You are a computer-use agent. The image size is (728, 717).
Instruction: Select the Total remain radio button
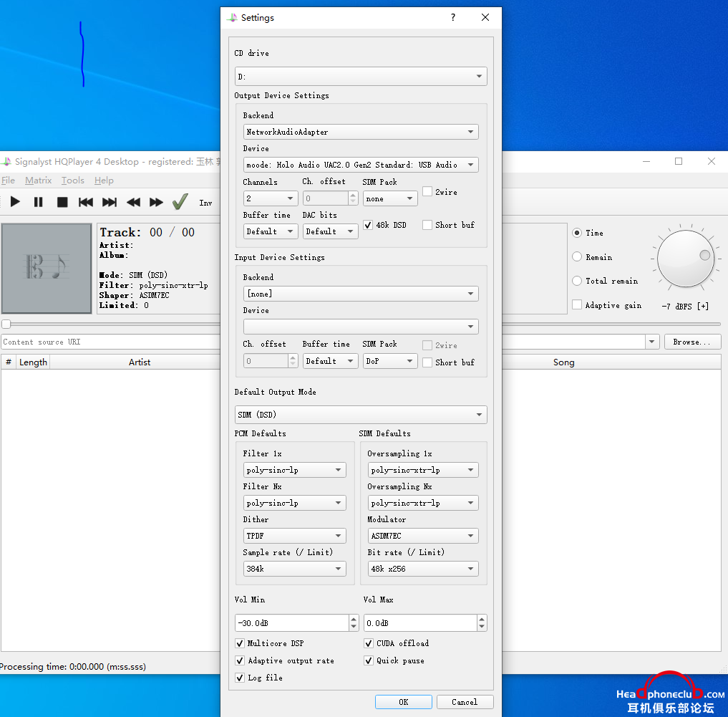[x=577, y=281]
